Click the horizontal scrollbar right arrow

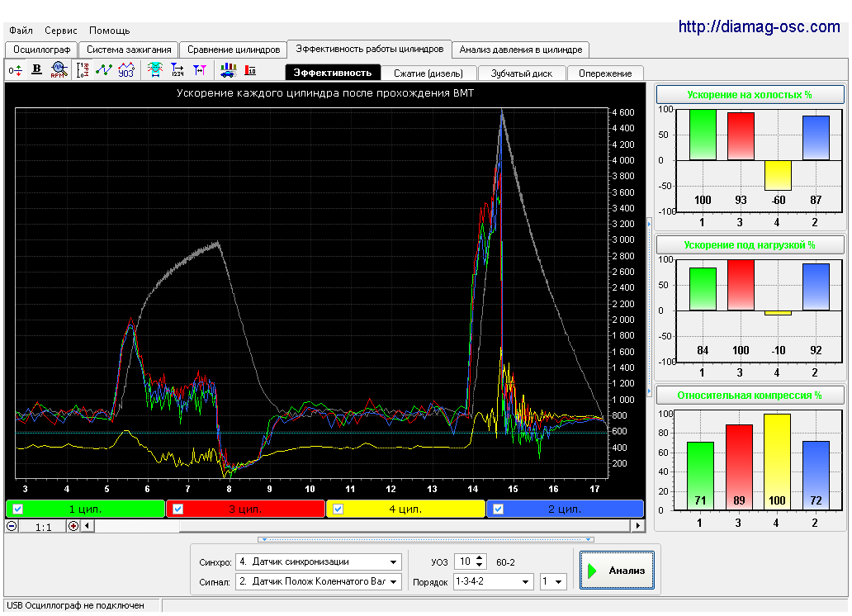pos(638,526)
